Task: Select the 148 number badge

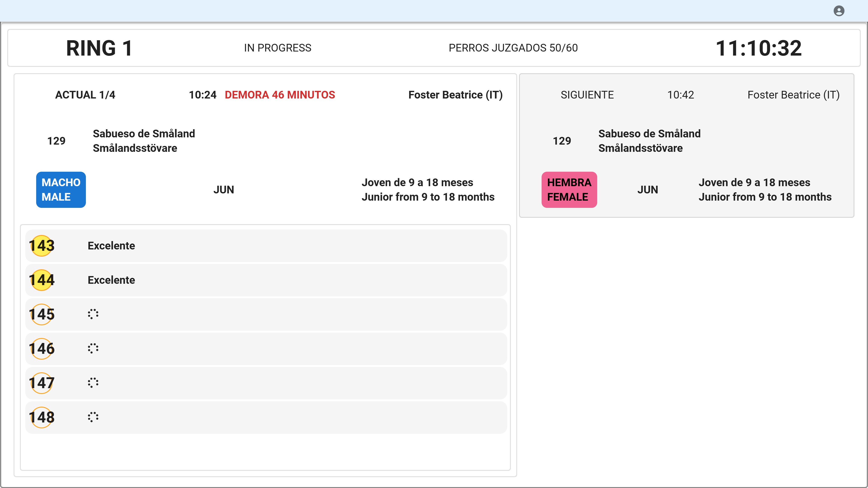Action: click(x=41, y=417)
